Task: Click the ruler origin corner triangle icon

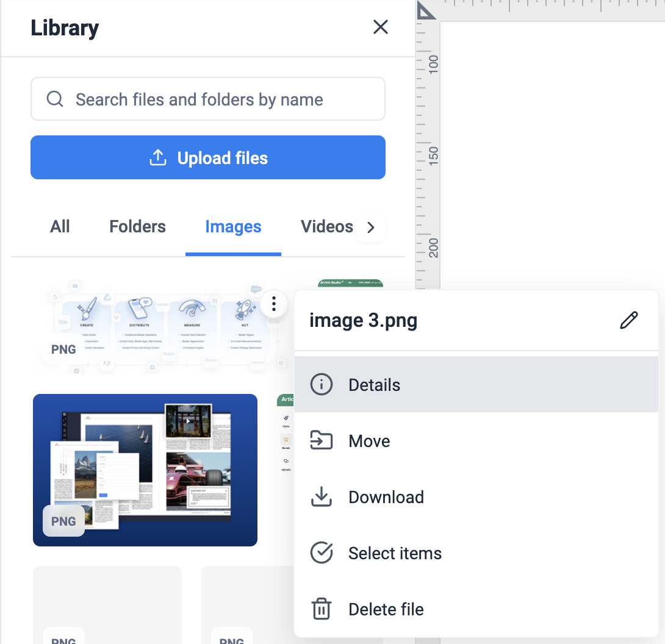Action: [x=427, y=10]
